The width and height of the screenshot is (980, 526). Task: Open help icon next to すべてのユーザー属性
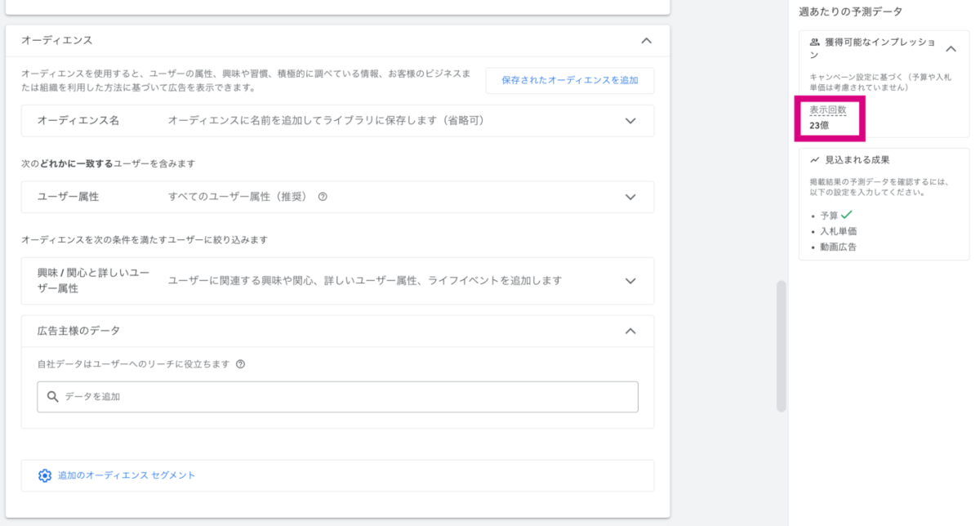(323, 197)
